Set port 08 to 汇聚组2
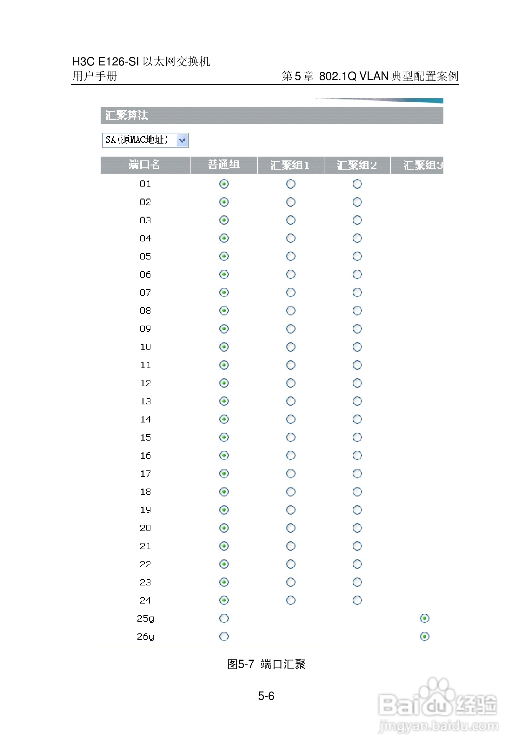The image size is (532, 756). (357, 311)
